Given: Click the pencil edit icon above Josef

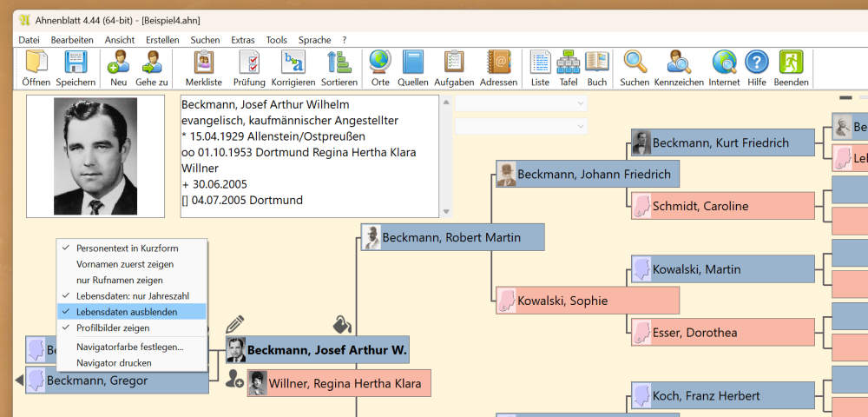Looking at the screenshot, I should tap(234, 325).
